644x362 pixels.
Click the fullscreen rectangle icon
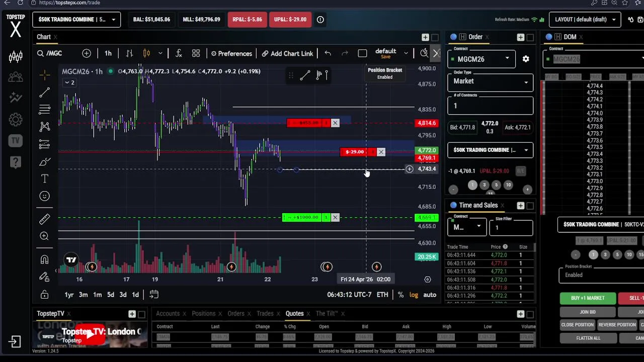(x=362, y=53)
